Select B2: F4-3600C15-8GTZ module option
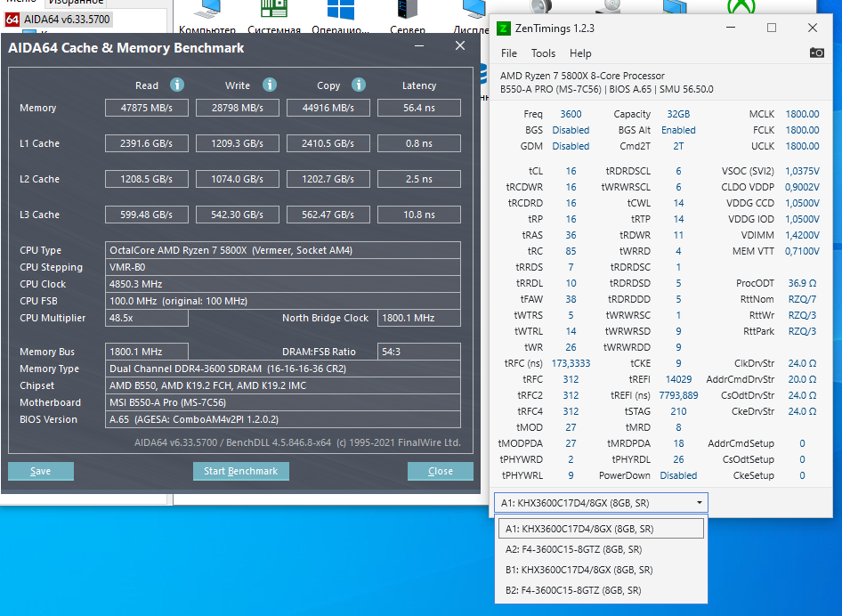The image size is (842, 616). [601, 589]
